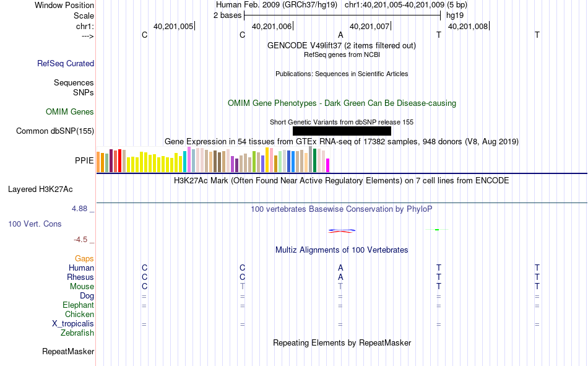Click the red-blue PhyloP conservation mark
The width and height of the screenshot is (588, 366).
pyautogui.click(x=342, y=231)
